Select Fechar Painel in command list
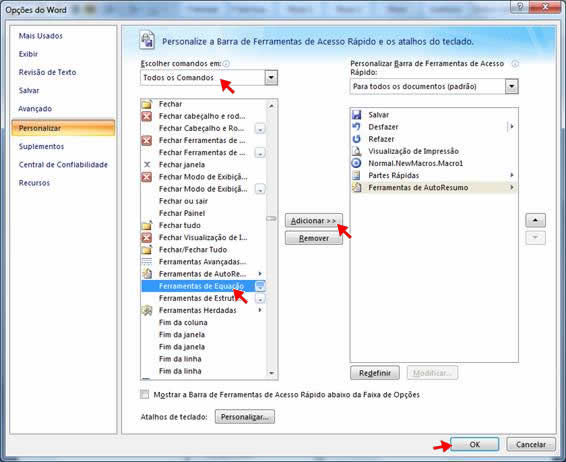 pos(203,213)
